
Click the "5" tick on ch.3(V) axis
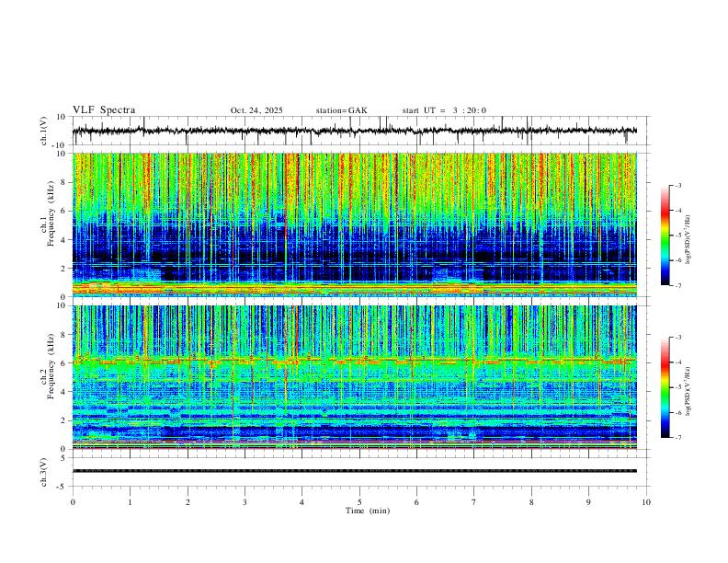click(x=64, y=458)
